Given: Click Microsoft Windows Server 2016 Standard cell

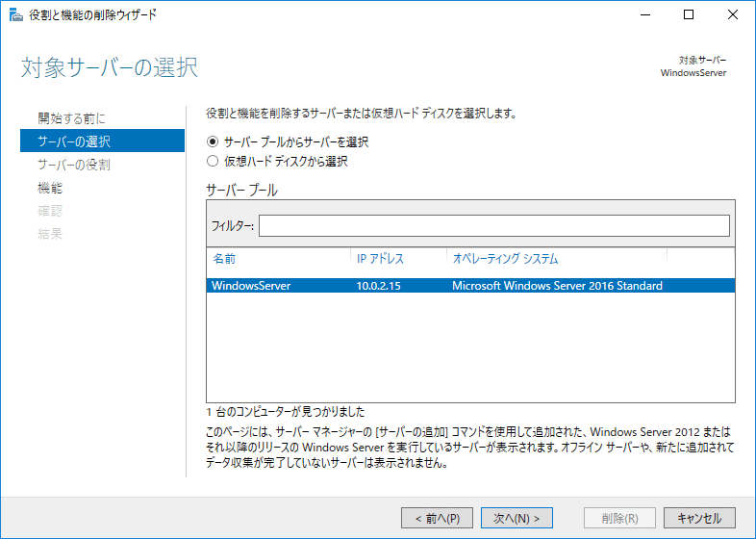Looking at the screenshot, I should tap(557, 286).
